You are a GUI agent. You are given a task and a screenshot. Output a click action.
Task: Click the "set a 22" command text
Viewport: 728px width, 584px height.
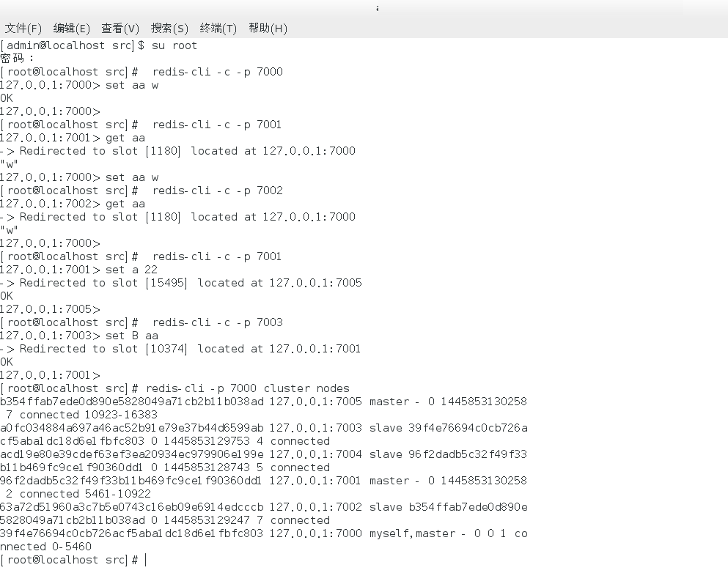(x=131, y=270)
